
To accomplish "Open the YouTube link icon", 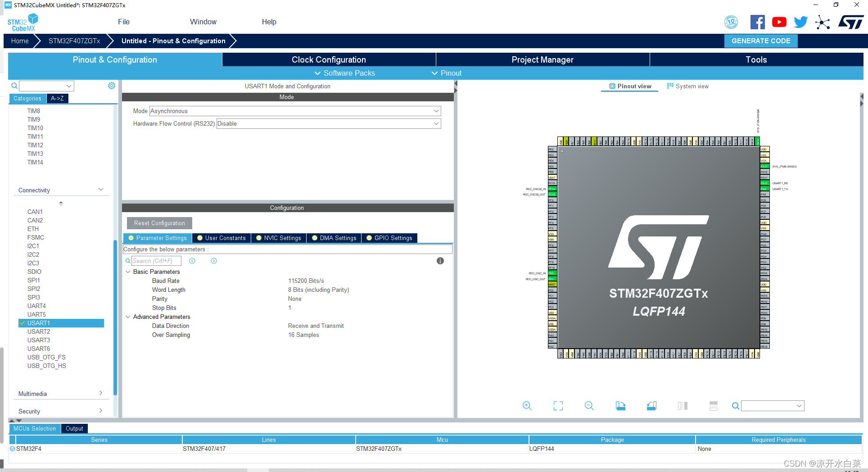I will [779, 22].
